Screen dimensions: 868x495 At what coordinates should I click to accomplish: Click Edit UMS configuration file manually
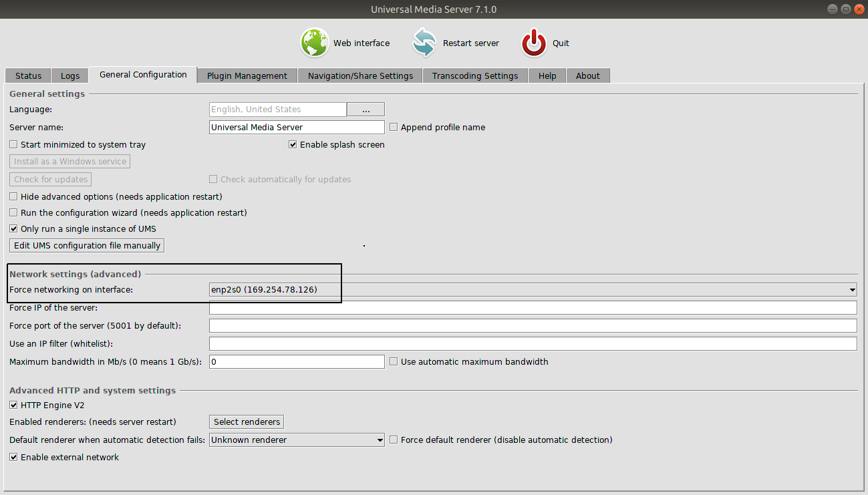click(87, 245)
